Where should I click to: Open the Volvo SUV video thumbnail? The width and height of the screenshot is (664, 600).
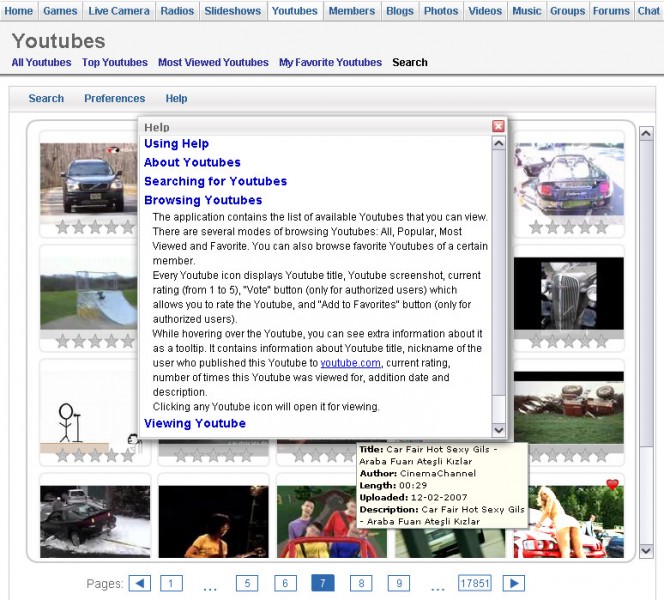point(89,179)
